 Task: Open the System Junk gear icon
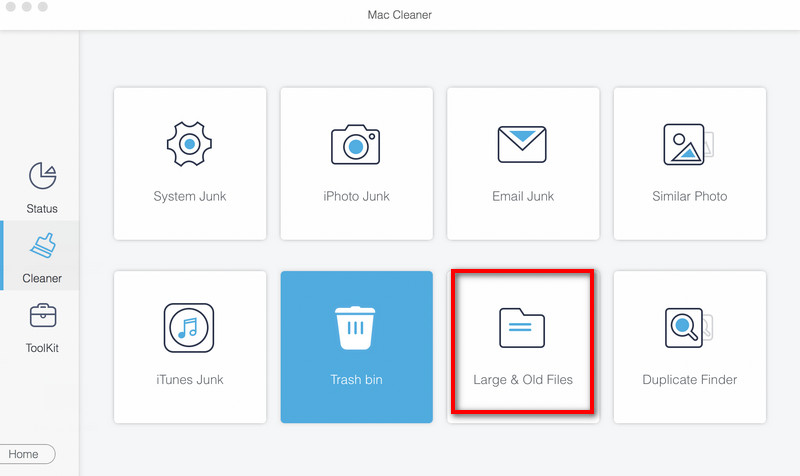tap(190, 144)
